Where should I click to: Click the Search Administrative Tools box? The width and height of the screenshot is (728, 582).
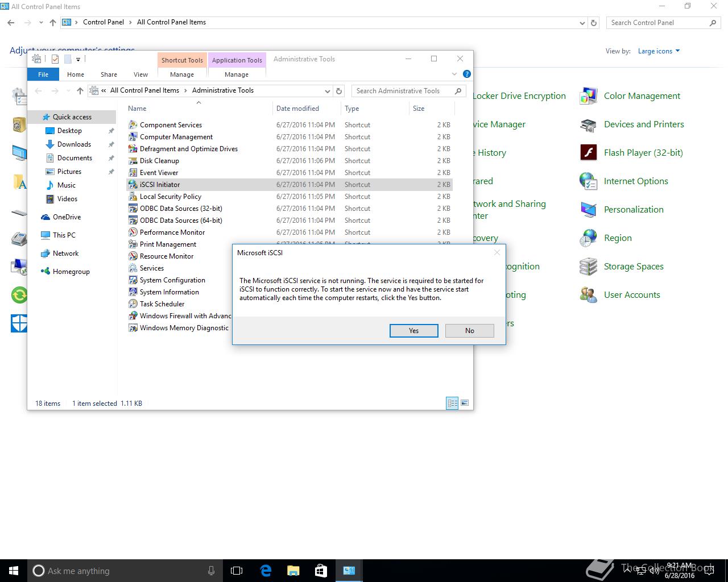pos(409,91)
